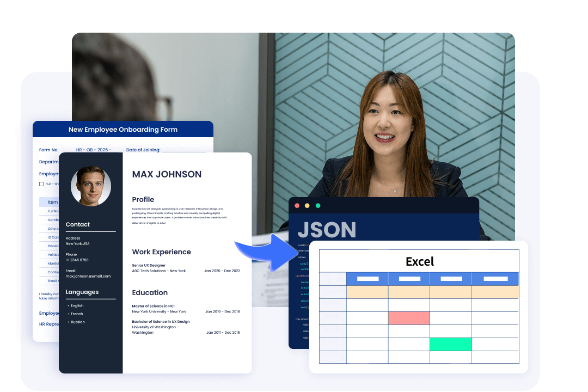Viewport: 588px width, 392px height.
Task: Tick the Full-time checkbox on the onboarding form
Action: point(41,184)
